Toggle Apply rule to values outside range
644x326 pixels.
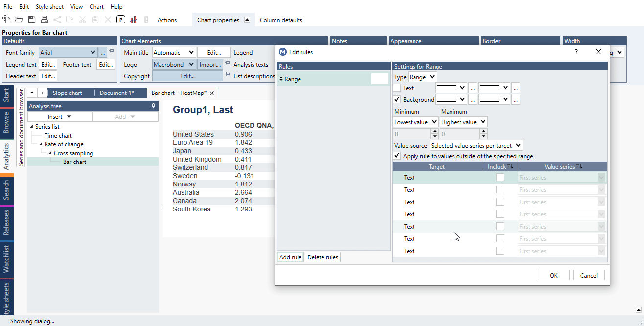click(397, 156)
